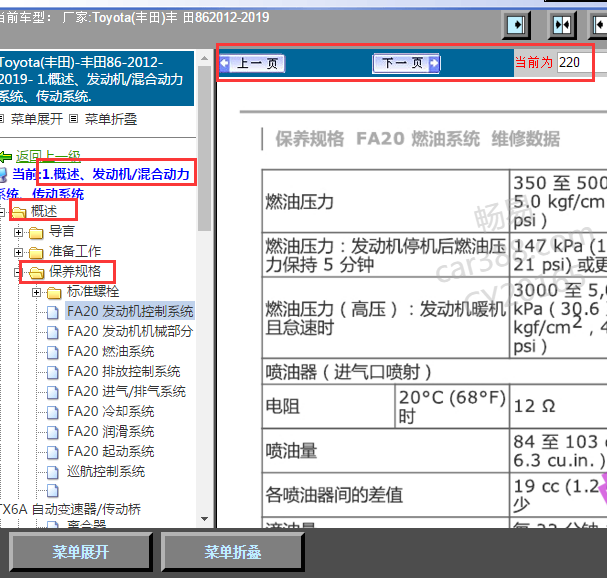Click page icon beside FA20 润滑系统
Viewport: 607px width, 578px height.
tap(53, 432)
